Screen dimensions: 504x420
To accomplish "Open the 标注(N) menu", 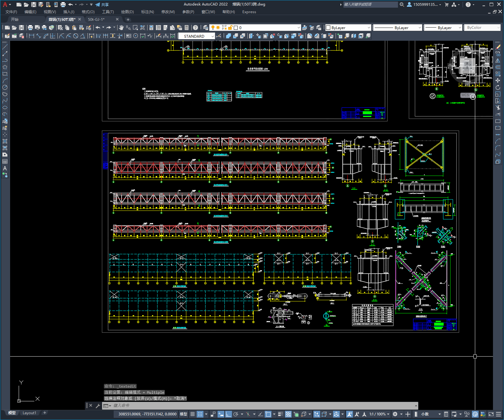I will pos(147,12).
